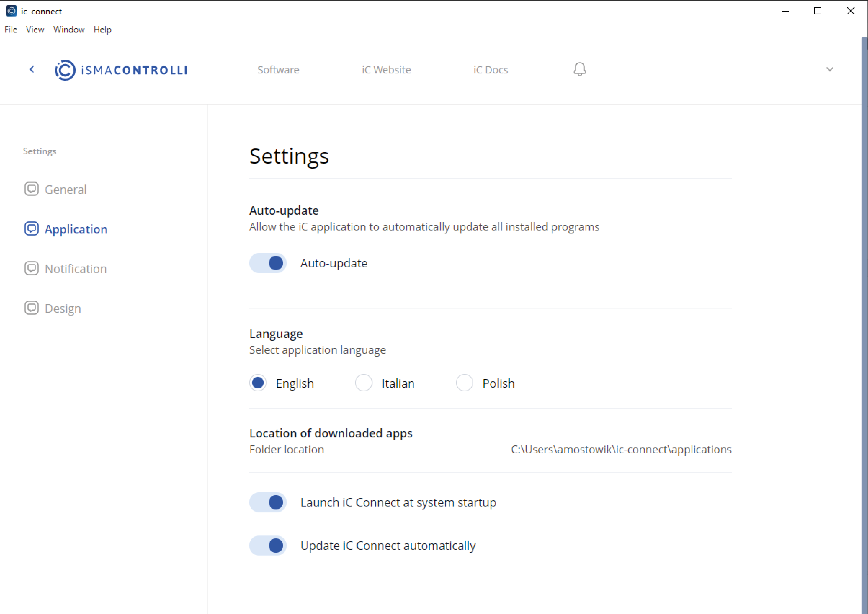The width and height of the screenshot is (868, 614).
Task: Click the vertical scrollbar
Action: pos(865,325)
